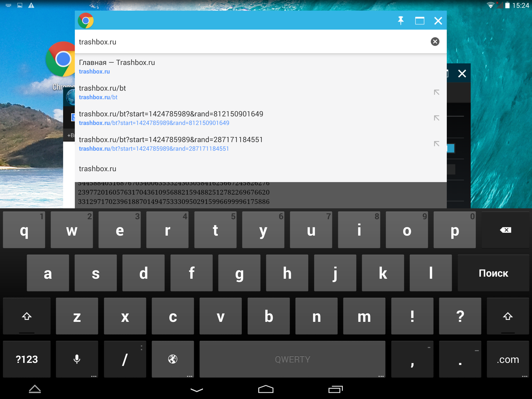Open the warning notification in status bar
Screen dimensions: 532x399
click(31, 5)
